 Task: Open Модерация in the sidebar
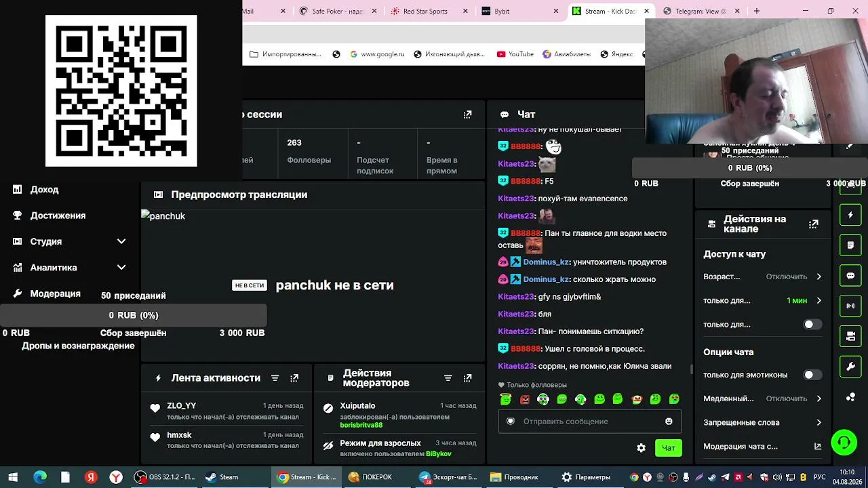coord(56,293)
